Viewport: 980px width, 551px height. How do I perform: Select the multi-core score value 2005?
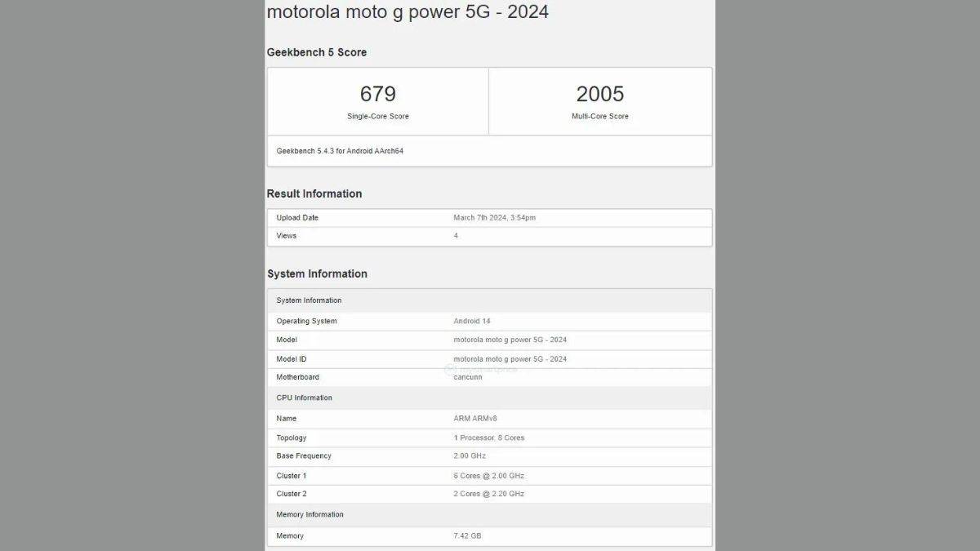tap(600, 93)
